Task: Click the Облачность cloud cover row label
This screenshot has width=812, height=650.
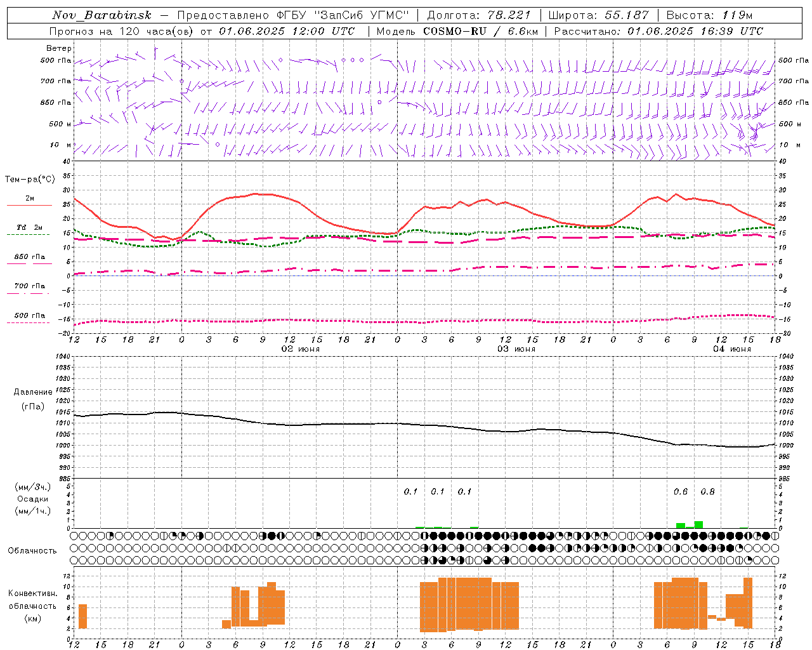Action: pos(32,550)
